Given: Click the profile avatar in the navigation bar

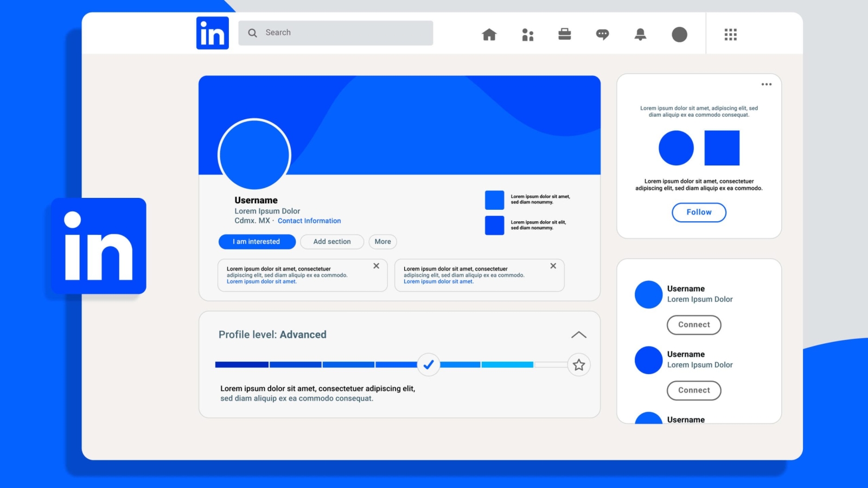Looking at the screenshot, I should (x=679, y=34).
